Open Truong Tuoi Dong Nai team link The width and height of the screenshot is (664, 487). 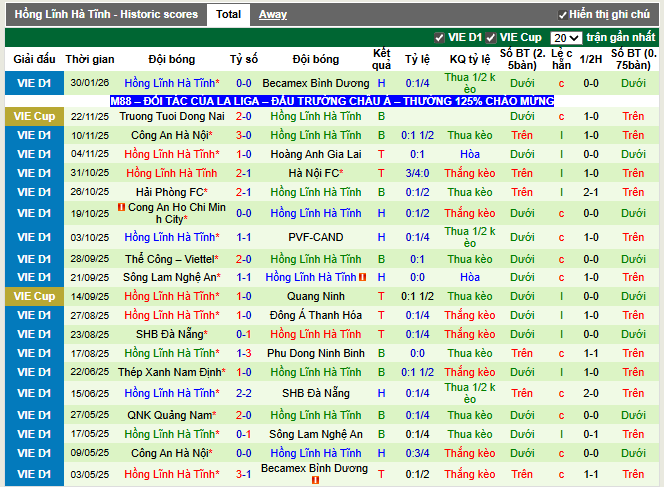(172, 116)
